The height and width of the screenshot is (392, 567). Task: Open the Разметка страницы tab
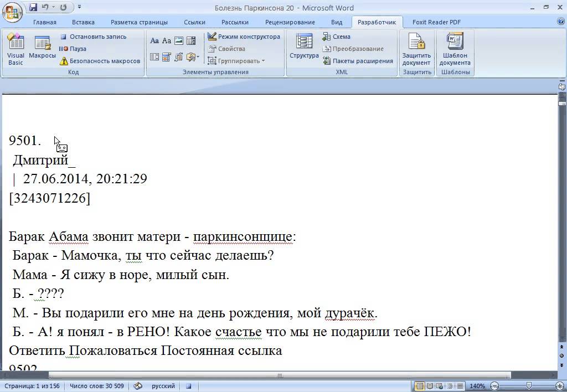point(139,22)
